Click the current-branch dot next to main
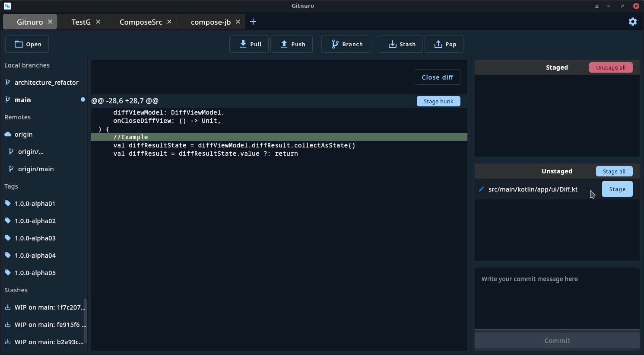The width and height of the screenshot is (644, 355). coord(83,99)
